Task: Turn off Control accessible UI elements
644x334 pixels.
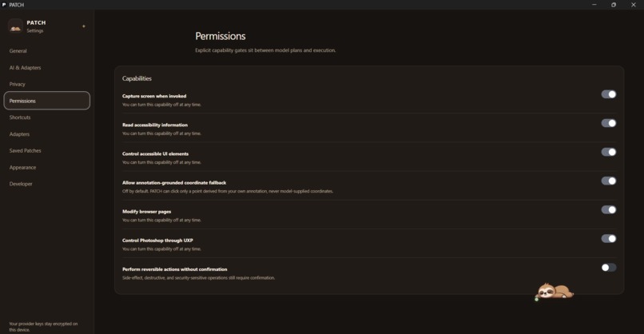Action: click(609, 152)
